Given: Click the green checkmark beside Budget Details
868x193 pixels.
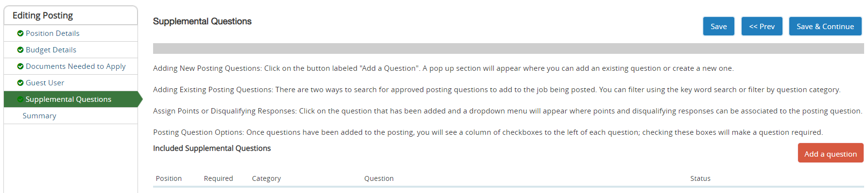Looking at the screenshot, I should 20,50.
